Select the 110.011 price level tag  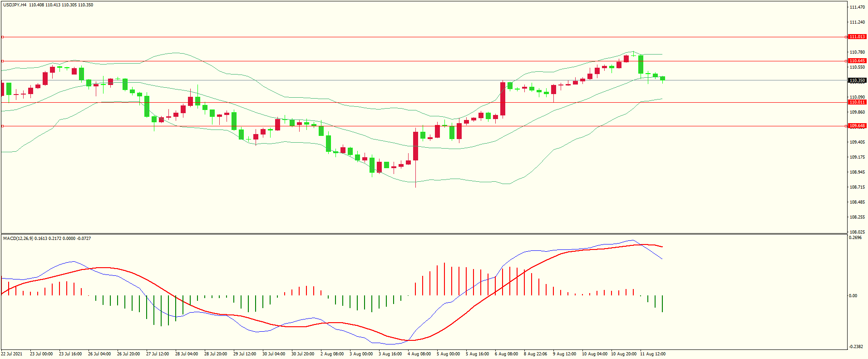(x=857, y=102)
